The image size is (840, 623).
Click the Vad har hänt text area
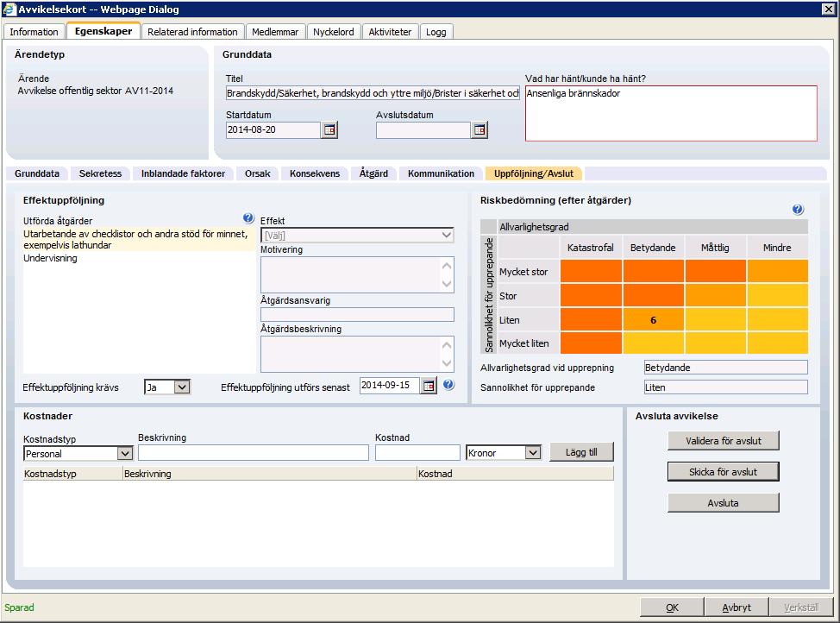coord(671,113)
